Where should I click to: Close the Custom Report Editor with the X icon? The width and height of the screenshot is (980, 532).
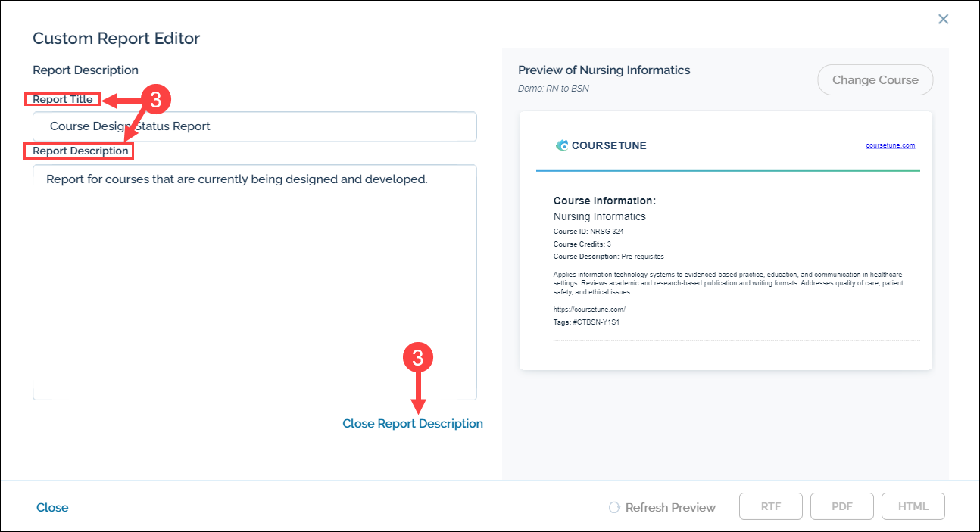pyautogui.click(x=943, y=19)
